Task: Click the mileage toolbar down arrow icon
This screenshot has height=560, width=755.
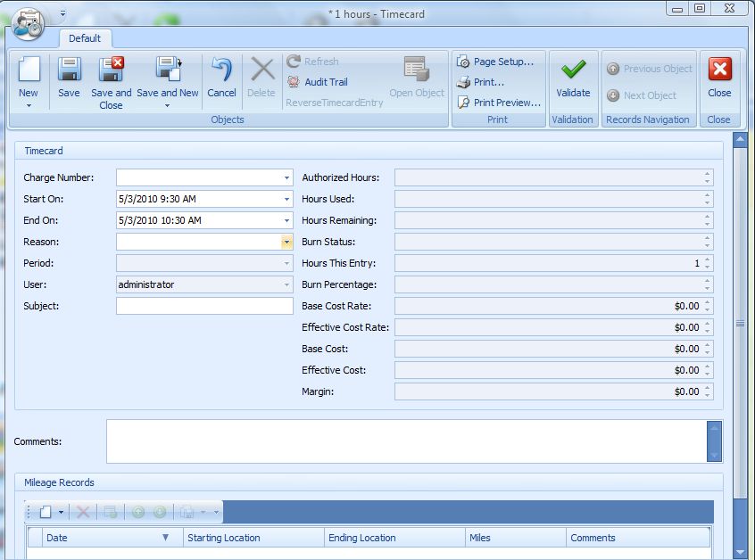Action: coord(160,512)
